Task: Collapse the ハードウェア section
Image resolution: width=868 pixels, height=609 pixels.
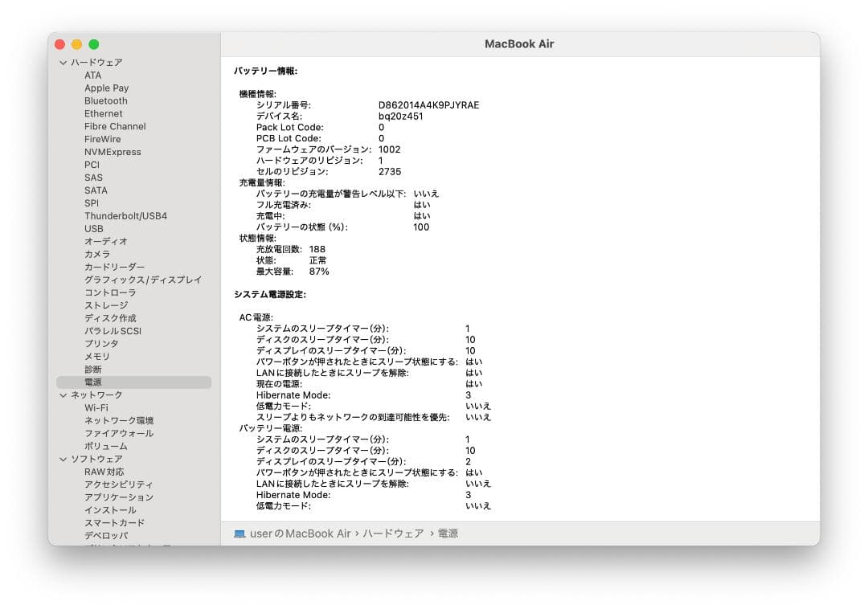Action: [63, 62]
